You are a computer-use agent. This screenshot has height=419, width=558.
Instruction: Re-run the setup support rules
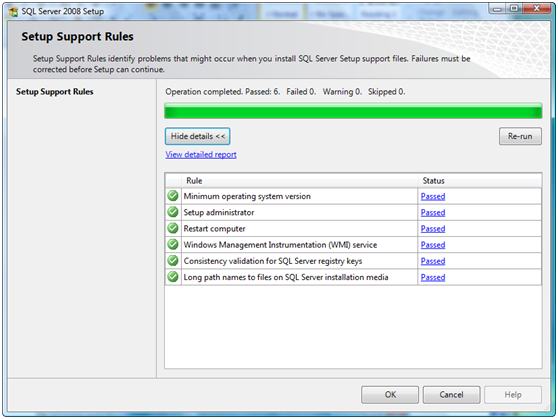(x=520, y=136)
